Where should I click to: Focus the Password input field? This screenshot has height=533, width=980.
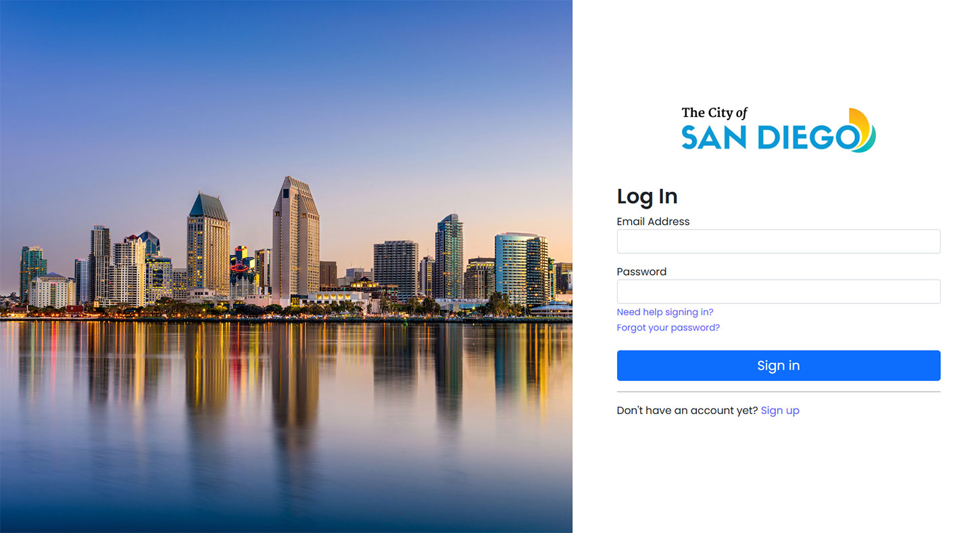point(778,292)
